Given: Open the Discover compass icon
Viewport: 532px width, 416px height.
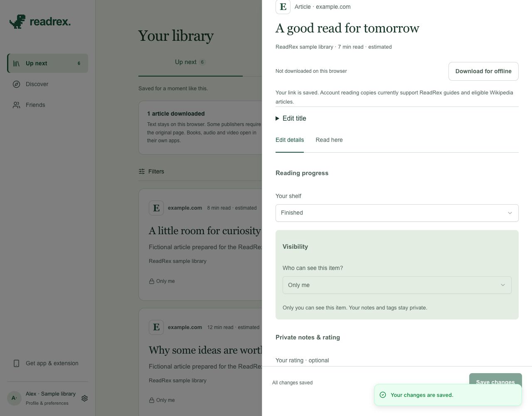Looking at the screenshot, I should tap(16, 84).
